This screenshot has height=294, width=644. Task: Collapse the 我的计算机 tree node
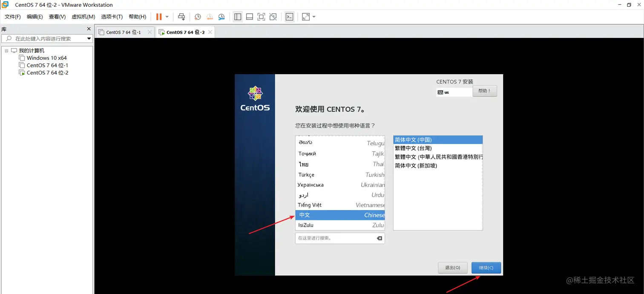[x=6, y=51]
